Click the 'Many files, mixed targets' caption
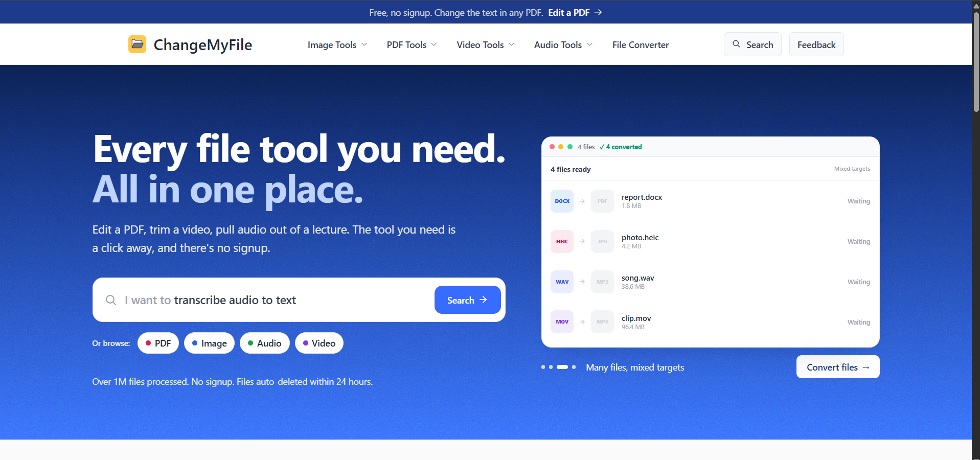This screenshot has height=460, width=980. (x=635, y=367)
